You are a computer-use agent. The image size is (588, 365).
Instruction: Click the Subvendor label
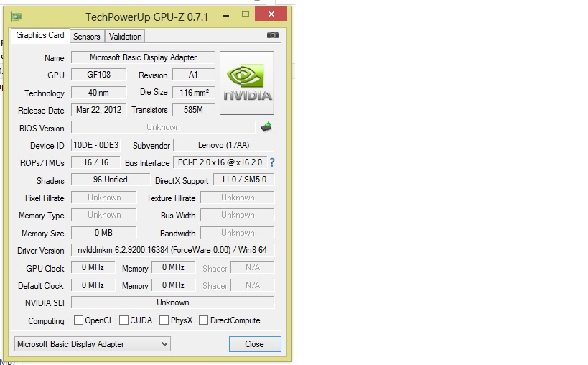(x=151, y=146)
